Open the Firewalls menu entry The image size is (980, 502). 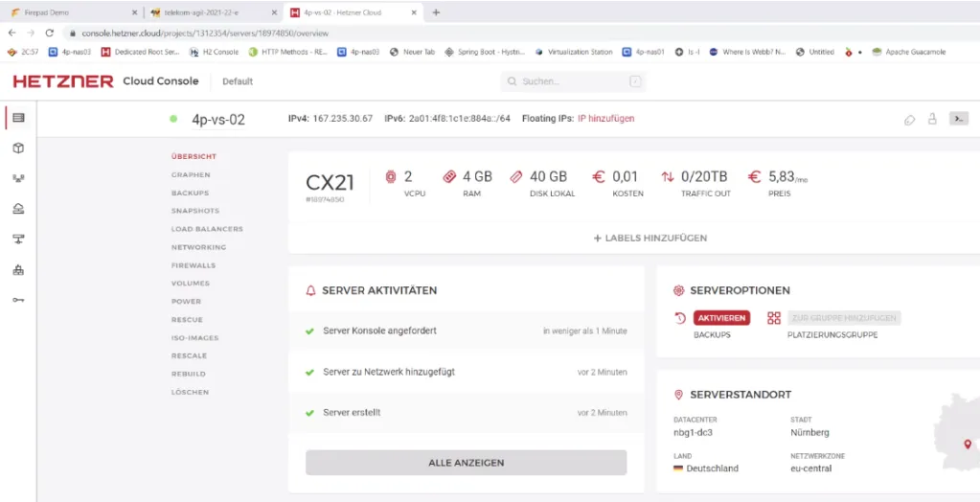[x=194, y=265]
